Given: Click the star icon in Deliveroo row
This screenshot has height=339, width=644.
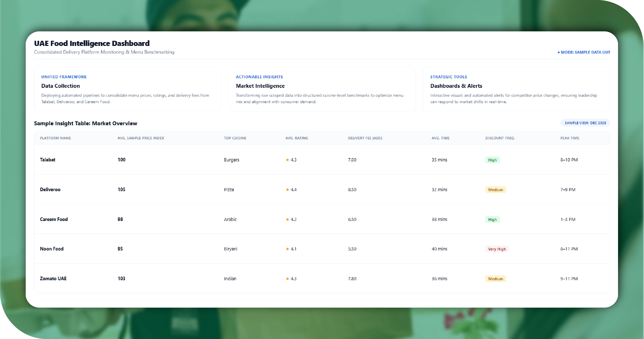Looking at the screenshot, I should [287, 190].
